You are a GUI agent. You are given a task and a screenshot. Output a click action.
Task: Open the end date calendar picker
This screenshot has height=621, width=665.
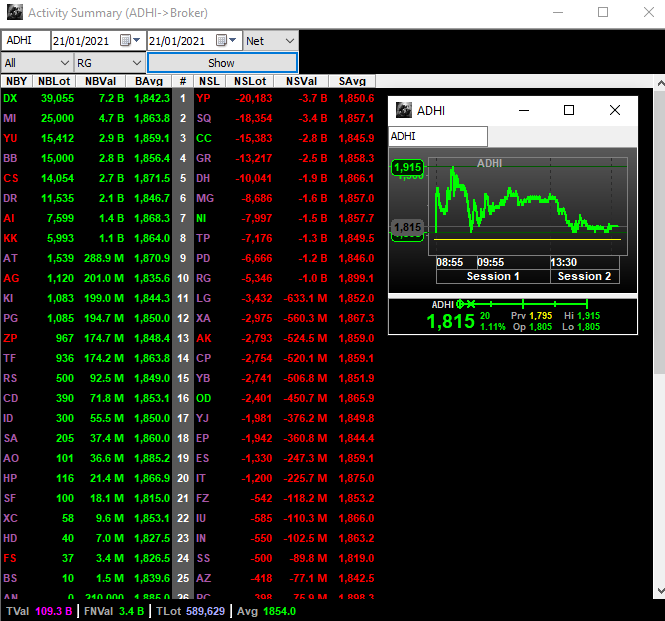click(226, 40)
